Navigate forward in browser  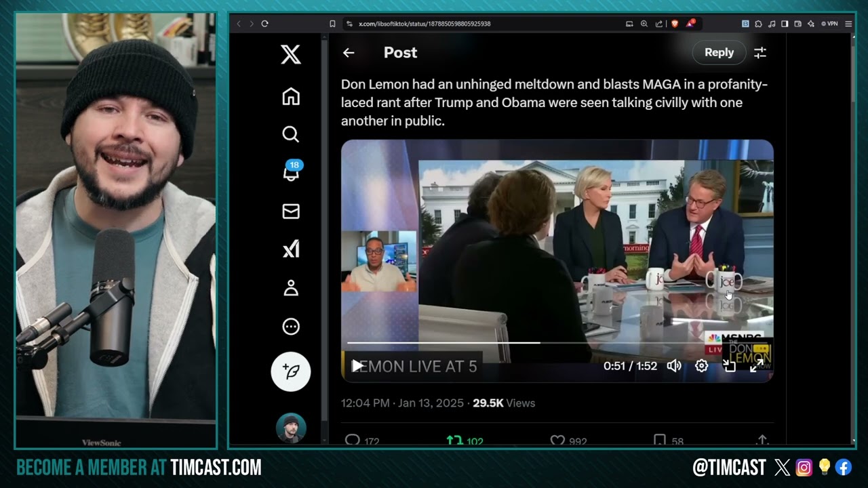click(252, 24)
